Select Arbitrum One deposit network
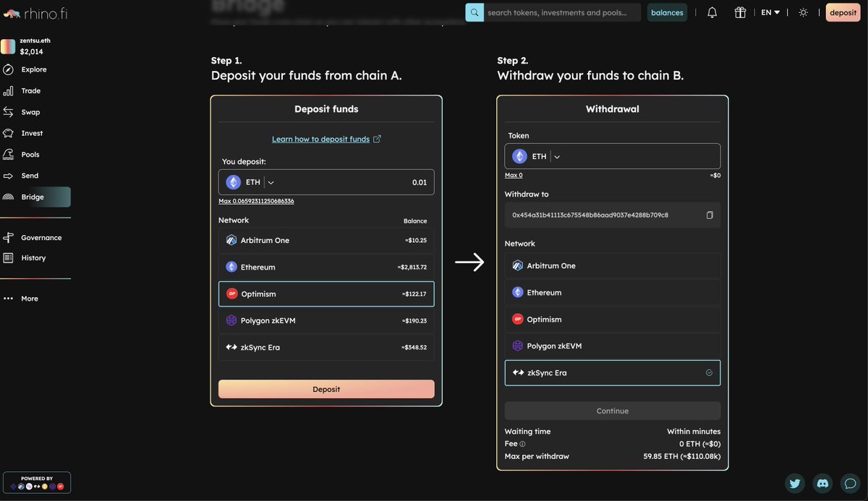 tap(326, 240)
